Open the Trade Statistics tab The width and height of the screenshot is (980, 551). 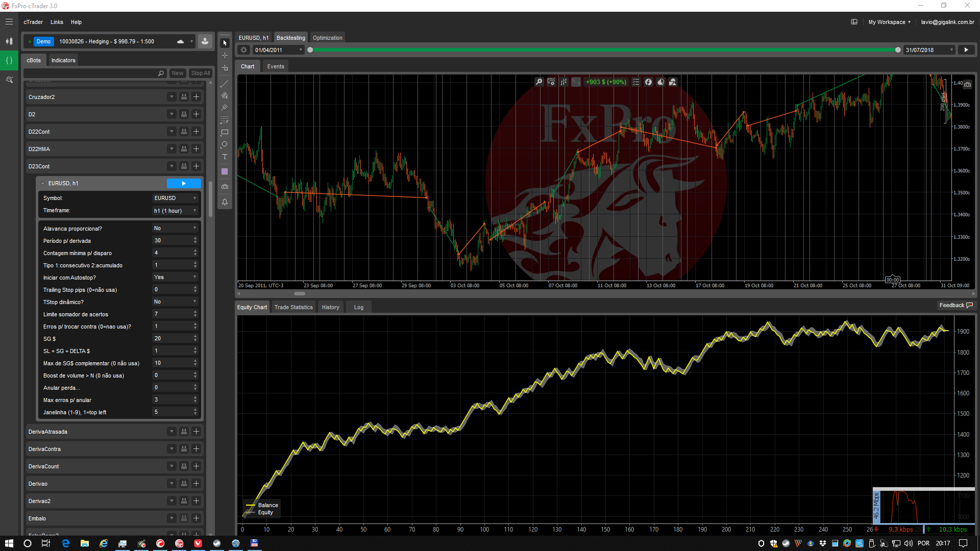[293, 307]
